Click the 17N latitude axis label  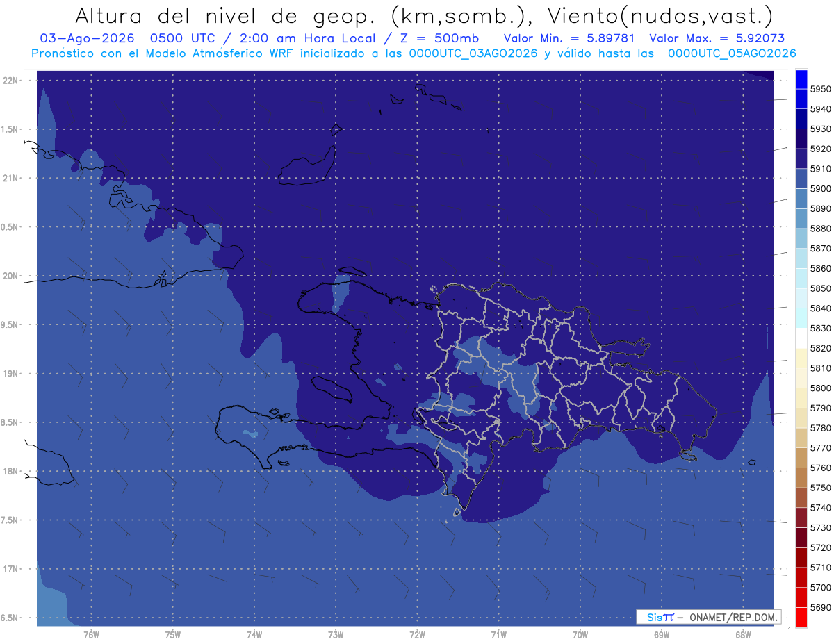(x=10, y=569)
